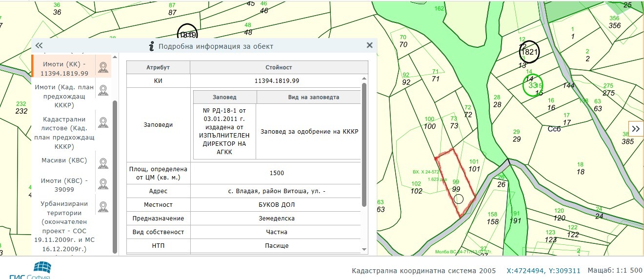
Task: Click address value с. Владая, район Витоша
Action: coord(277,191)
